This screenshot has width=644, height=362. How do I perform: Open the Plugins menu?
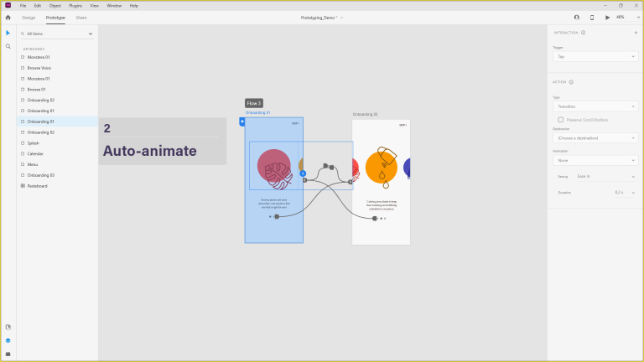[75, 5]
